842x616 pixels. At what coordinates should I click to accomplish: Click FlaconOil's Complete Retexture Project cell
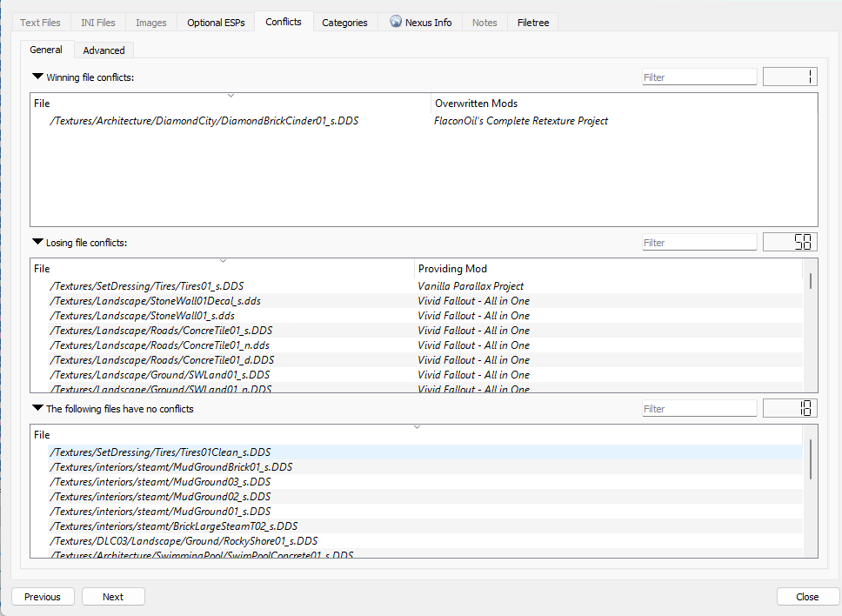(521, 121)
